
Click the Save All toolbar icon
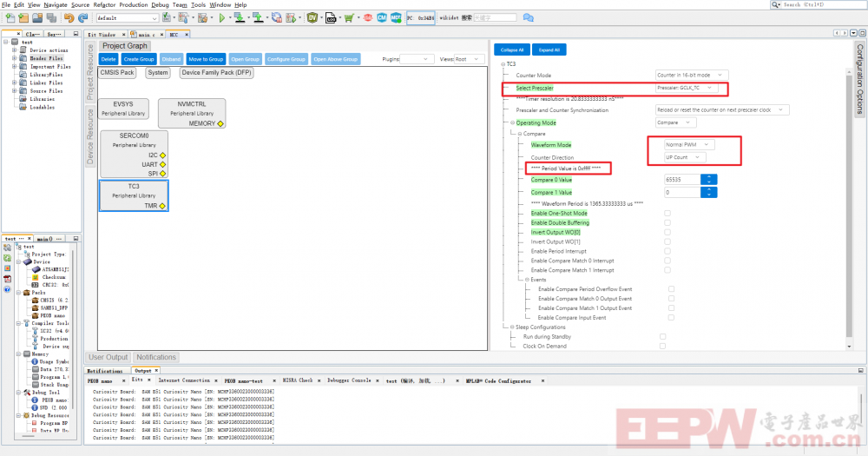pos(51,17)
